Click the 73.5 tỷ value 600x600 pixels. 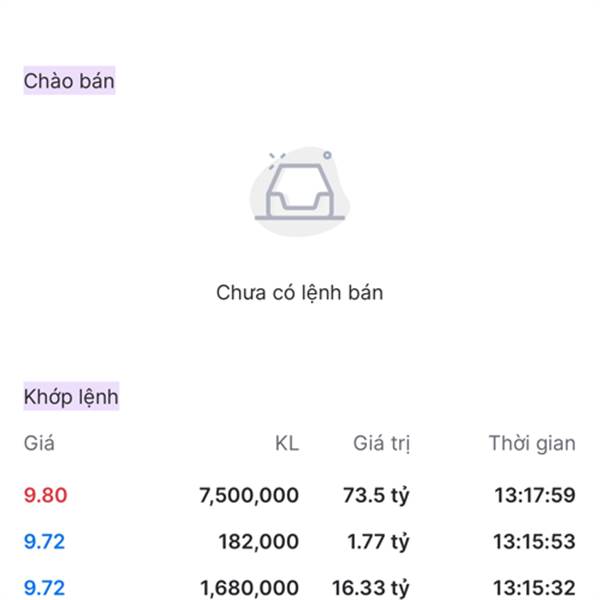377,496
